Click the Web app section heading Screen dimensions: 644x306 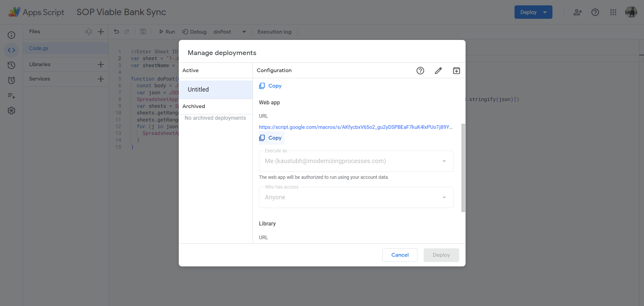point(269,103)
